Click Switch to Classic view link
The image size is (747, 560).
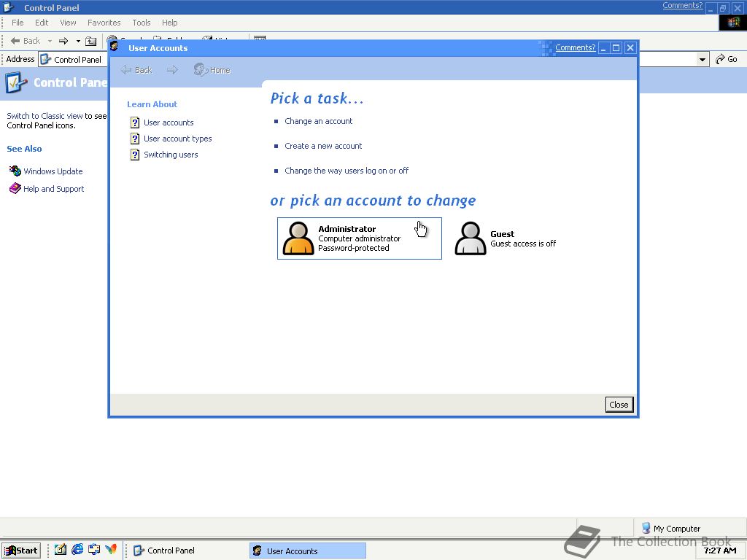[x=44, y=116]
